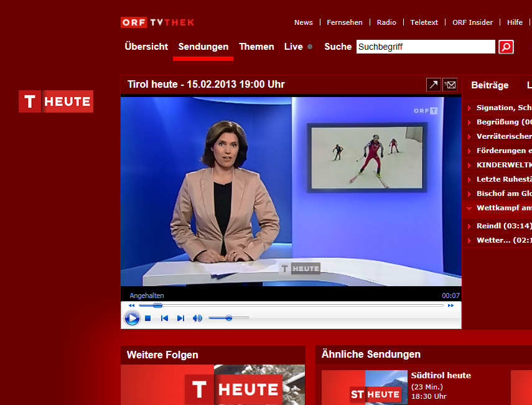Stop the video playback
This screenshot has height=405, width=532.
coord(147,318)
